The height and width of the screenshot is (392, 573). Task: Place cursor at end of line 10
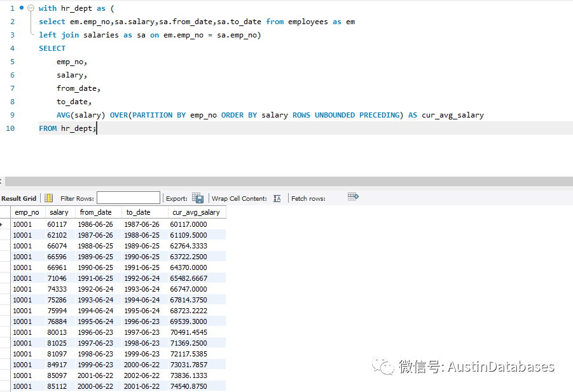[97, 128]
